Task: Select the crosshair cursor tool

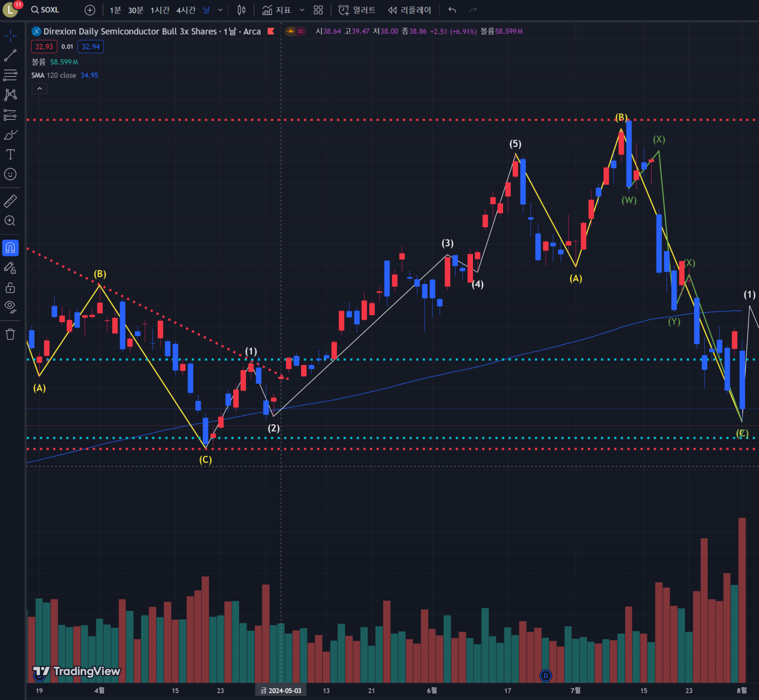Action: coord(10,36)
